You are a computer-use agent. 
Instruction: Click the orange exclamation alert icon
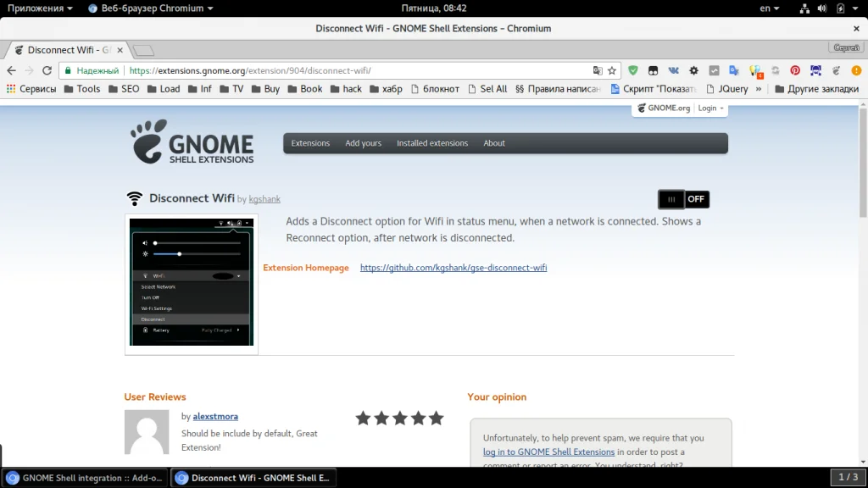(x=856, y=71)
